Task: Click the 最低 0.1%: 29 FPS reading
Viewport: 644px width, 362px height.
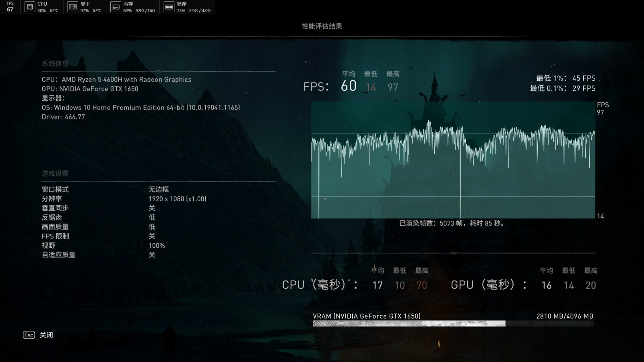Action: [563, 88]
